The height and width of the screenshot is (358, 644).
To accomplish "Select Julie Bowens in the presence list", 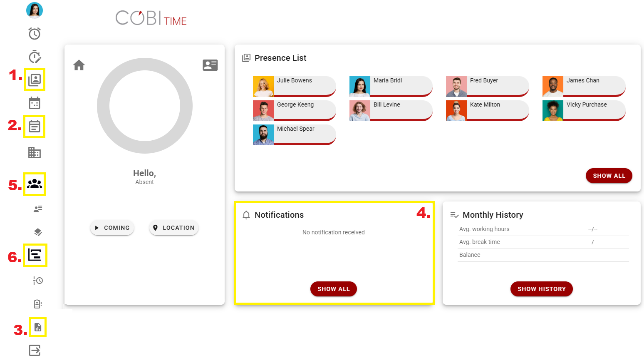I will click(294, 87).
